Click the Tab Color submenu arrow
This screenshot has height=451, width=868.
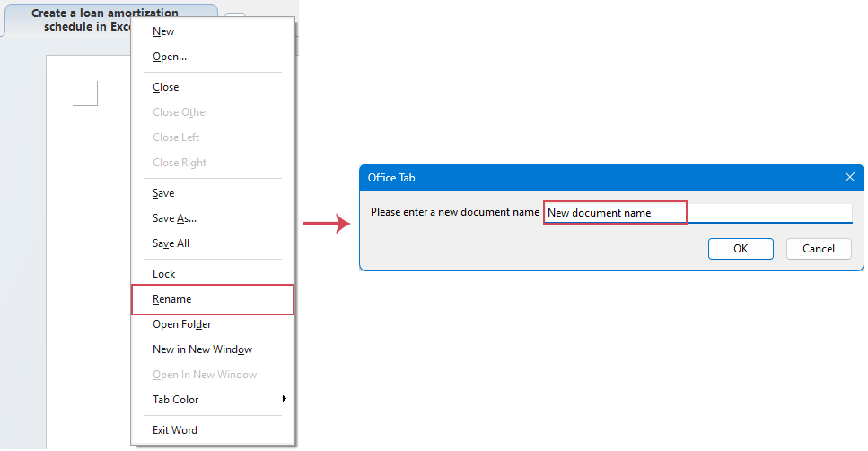tap(285, 399)
